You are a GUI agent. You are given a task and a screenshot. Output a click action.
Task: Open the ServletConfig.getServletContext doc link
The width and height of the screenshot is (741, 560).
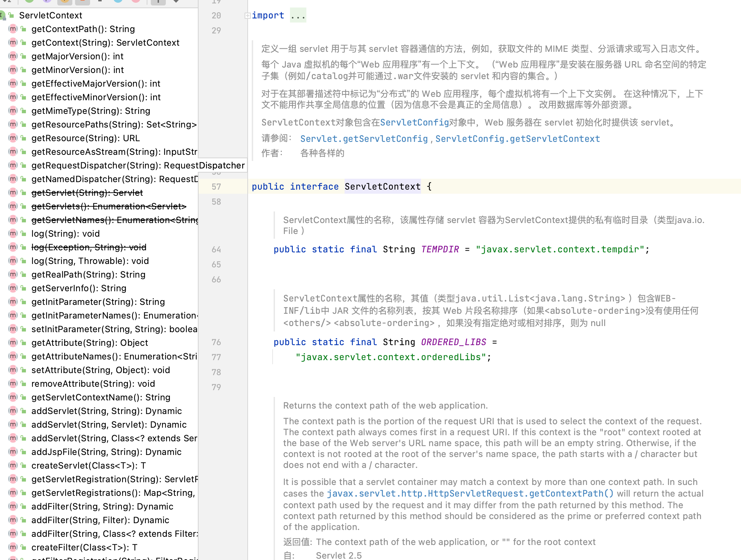coord(517,139)
